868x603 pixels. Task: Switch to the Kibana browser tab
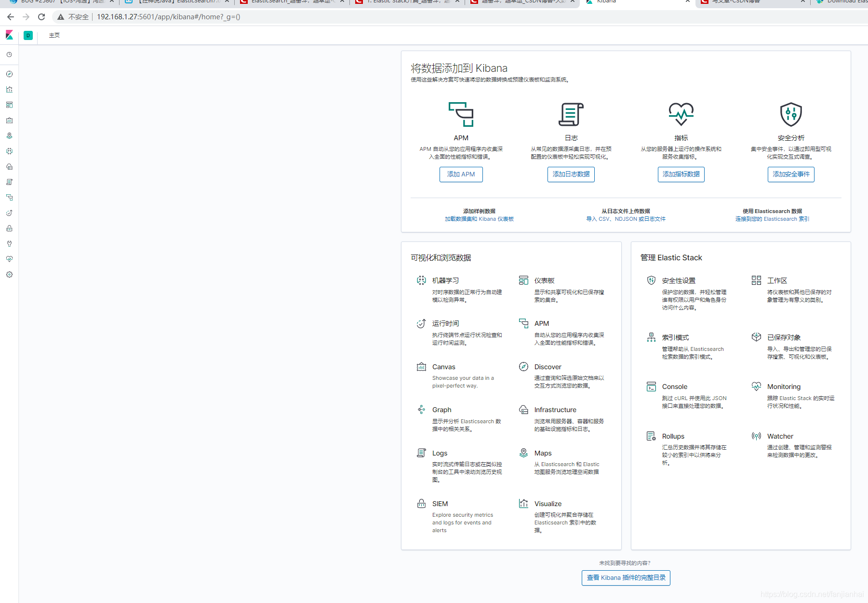637,2
